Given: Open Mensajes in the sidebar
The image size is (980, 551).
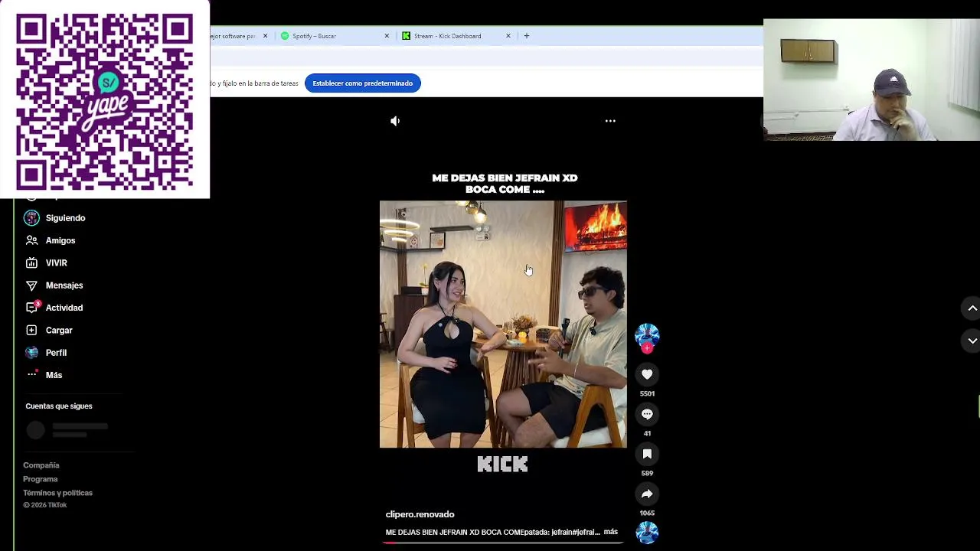Looking at the screenshot, I should click(x=64, y=285).
